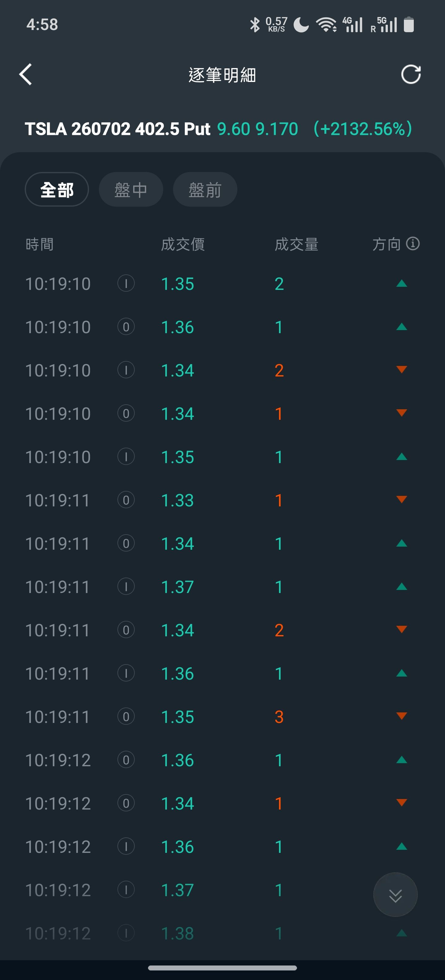Tap the orange volume 3 value

[279, 717]
